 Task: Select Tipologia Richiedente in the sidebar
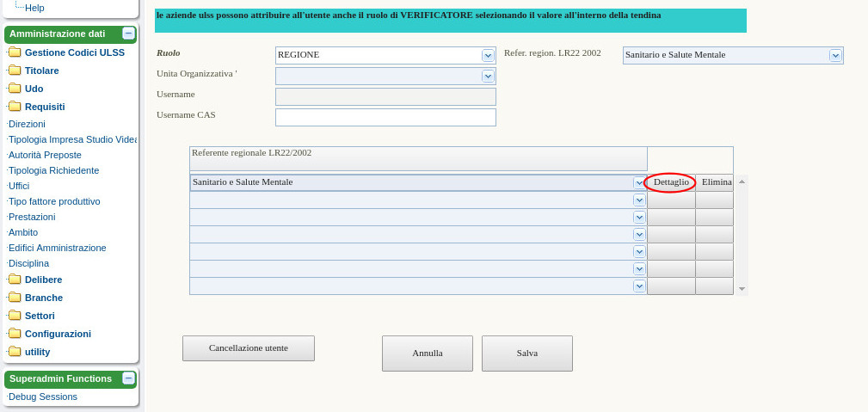point(53,170)
